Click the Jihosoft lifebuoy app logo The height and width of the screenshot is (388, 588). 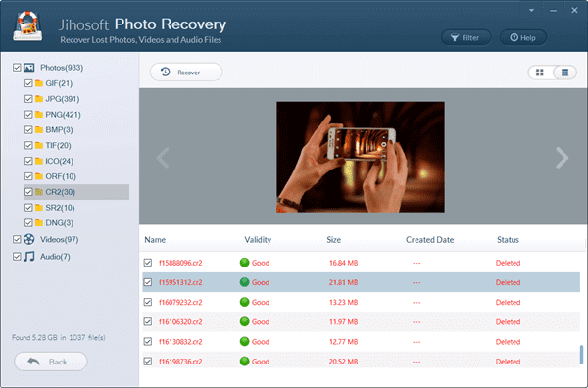tap(27, 25)
